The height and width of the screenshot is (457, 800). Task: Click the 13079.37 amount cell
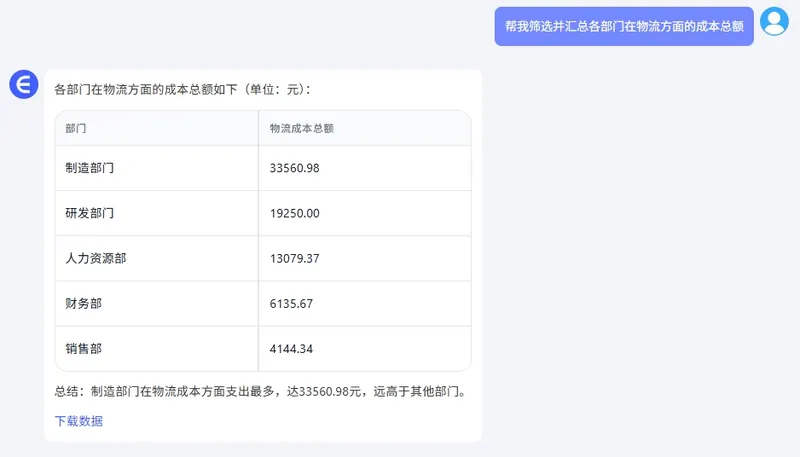point(294,258)
